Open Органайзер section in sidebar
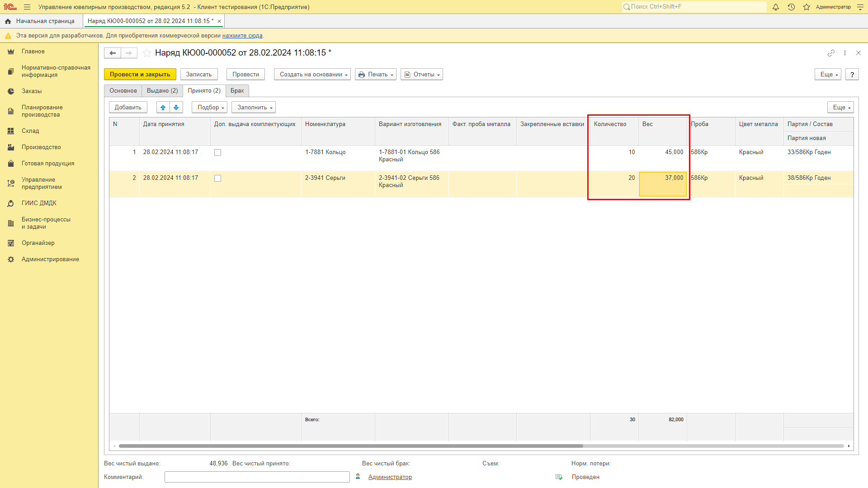This screenshot has width=868, height=488. point(38,243)
